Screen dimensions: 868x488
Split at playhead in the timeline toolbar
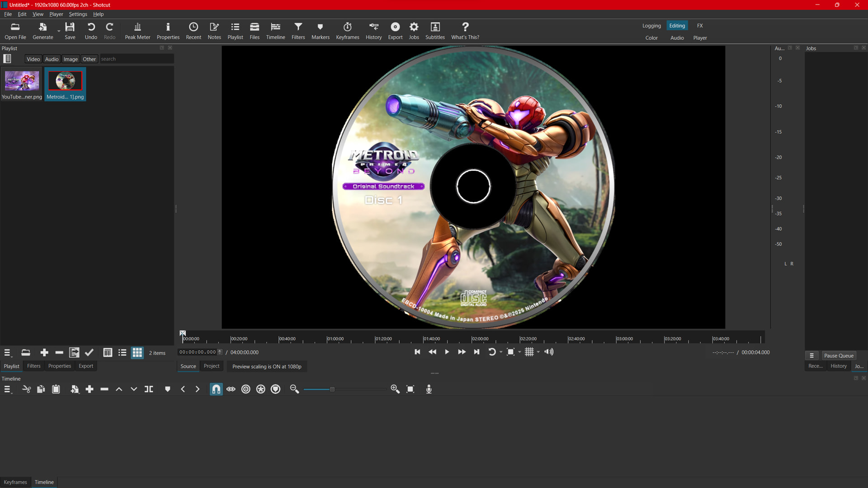(149, 389)
